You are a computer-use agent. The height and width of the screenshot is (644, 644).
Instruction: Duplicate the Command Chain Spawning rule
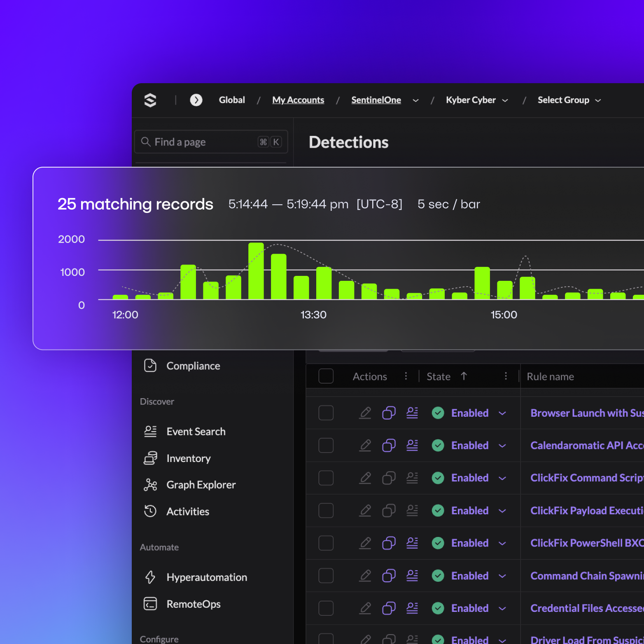389,576
